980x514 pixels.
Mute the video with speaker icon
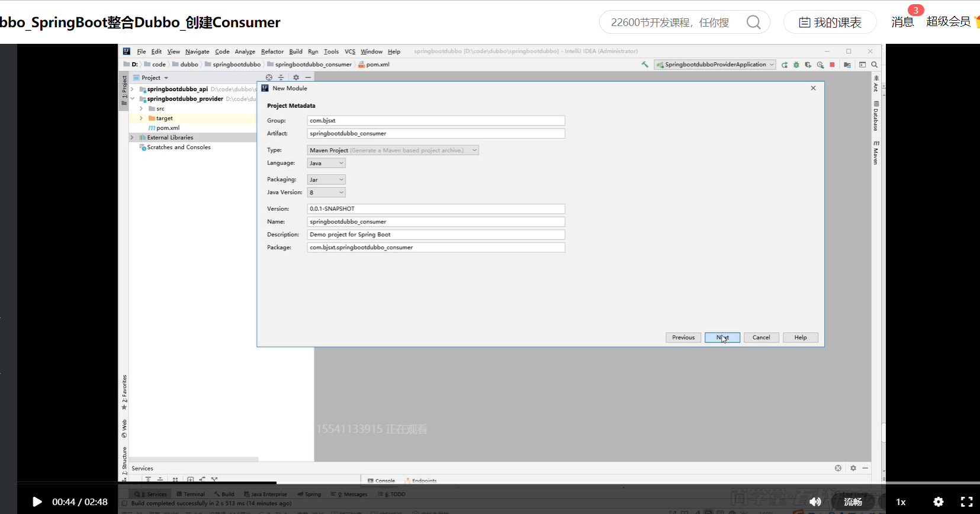pos(815,502)
